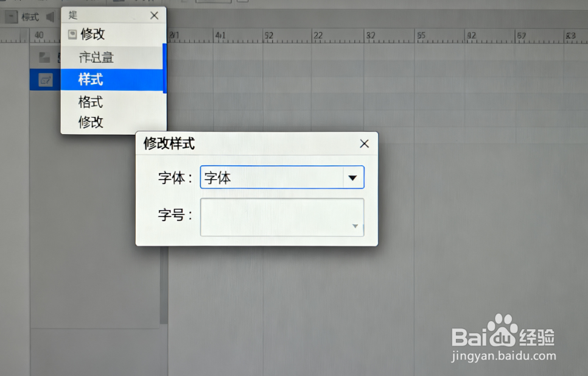Choose 格式 in the context menu
This screenshot has height=376, width=588.
pos(90,102)
